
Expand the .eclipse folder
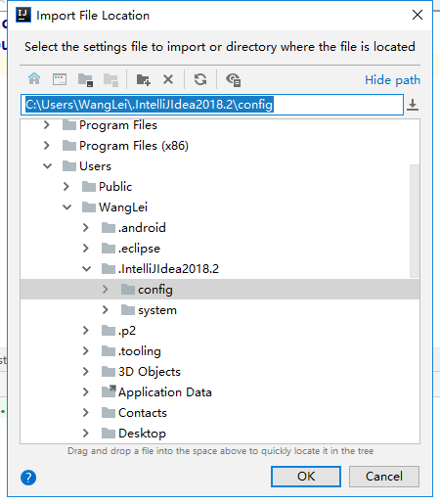tap(86, 249)
